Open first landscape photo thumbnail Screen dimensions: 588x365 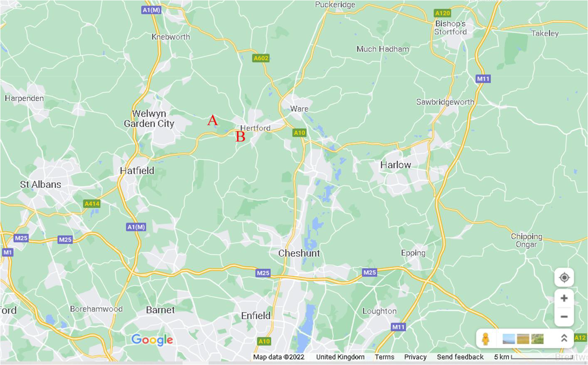pos(509,339)
